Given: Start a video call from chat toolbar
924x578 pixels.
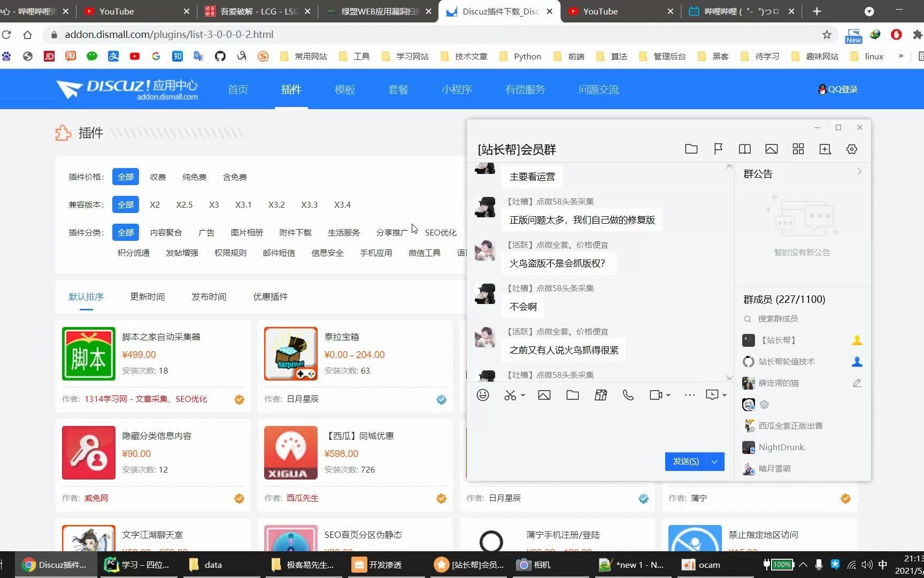Looking at the screenshot, I should tap(656, 395).
